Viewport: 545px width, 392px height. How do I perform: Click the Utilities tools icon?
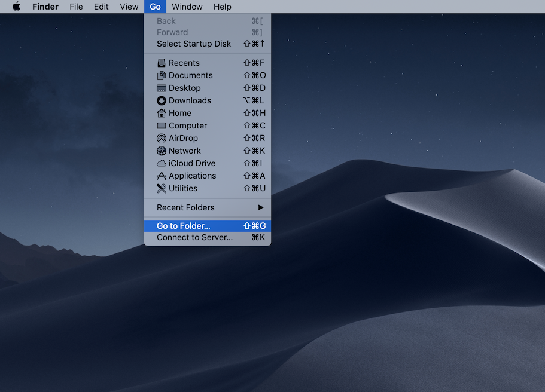(161, 188)
